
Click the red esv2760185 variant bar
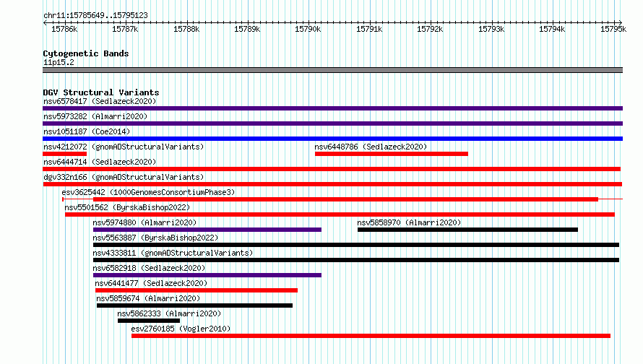pyautogui.click(x=371, y=336)
